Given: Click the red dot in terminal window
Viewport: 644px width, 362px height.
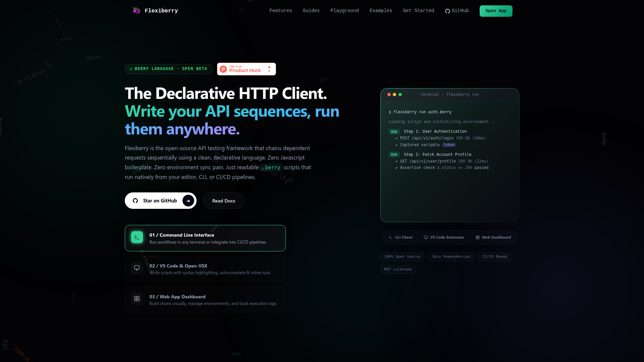Looking at the screenshot, I should (389, 95).
